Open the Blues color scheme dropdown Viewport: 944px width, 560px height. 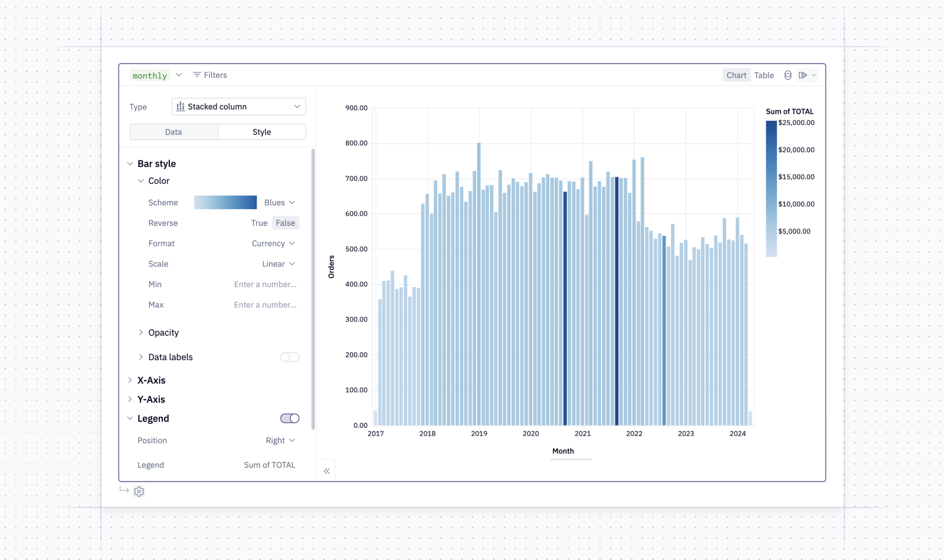(280, 202)
